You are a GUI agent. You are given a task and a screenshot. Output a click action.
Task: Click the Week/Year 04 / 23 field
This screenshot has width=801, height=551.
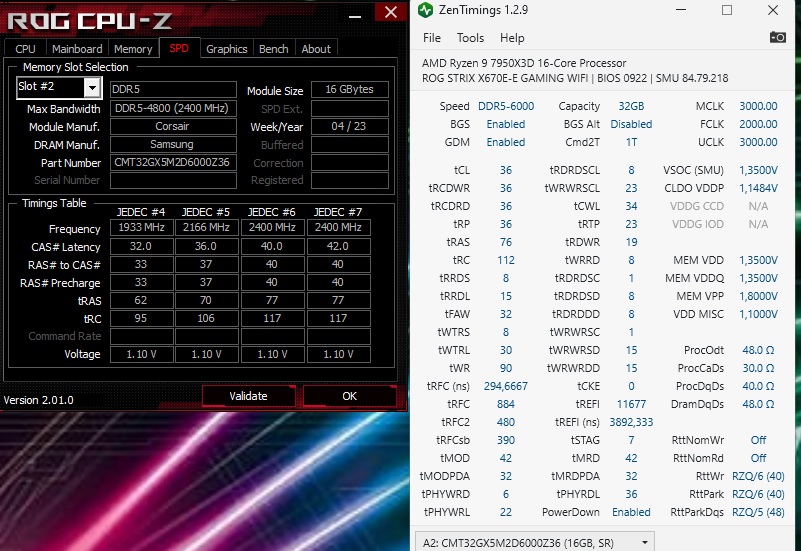[x=349, y=126]
